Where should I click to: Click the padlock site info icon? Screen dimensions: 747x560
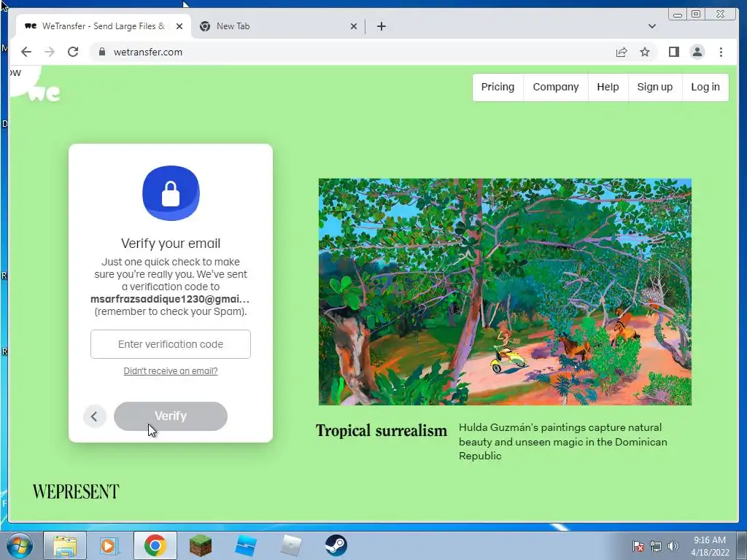tap(101, 52)
